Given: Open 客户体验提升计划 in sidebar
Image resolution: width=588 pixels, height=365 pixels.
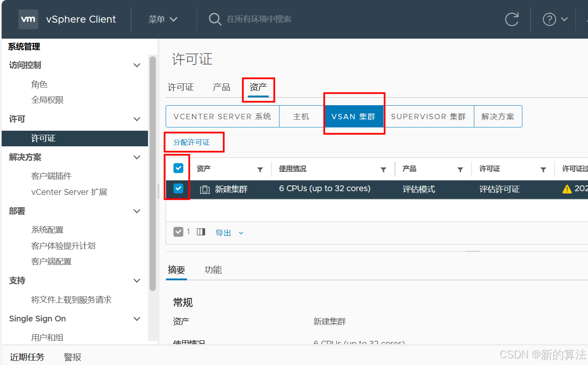Looking at the screenshot, I should [x=63, y=246].
